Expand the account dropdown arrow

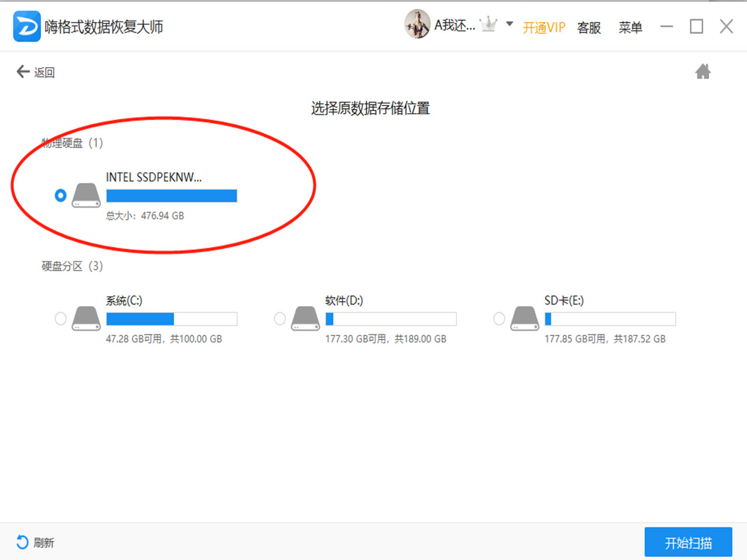[508, 24]
